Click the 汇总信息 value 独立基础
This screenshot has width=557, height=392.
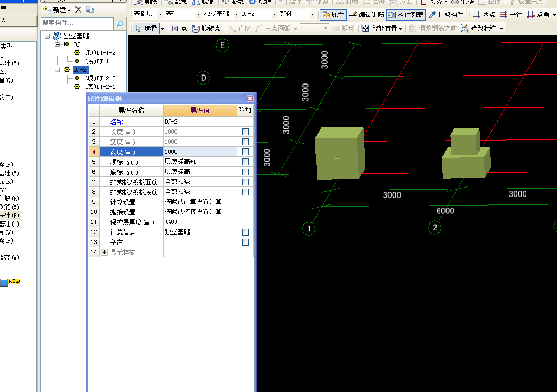pyautogui.click(x=200, y=232)
